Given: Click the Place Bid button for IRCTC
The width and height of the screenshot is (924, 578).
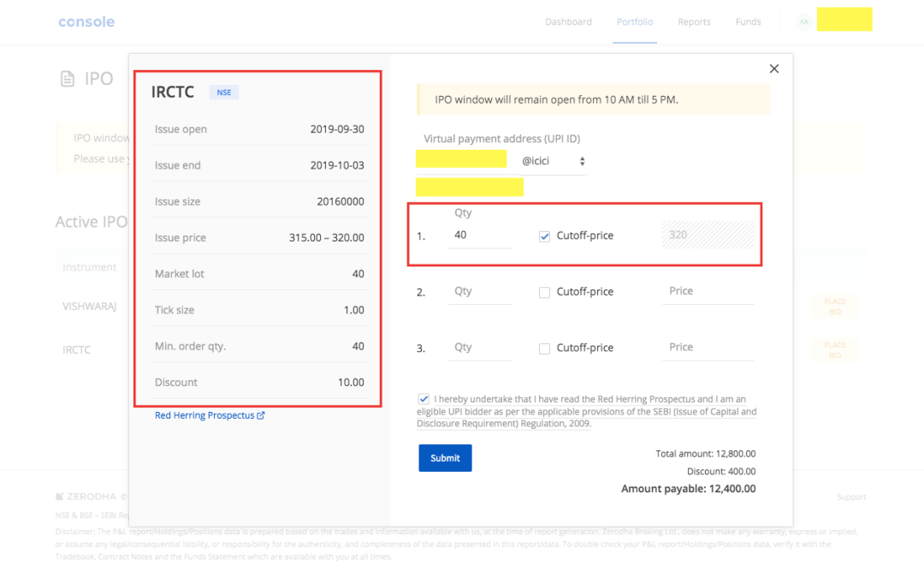Looking at the screenshot, I should tap(834, 349).
